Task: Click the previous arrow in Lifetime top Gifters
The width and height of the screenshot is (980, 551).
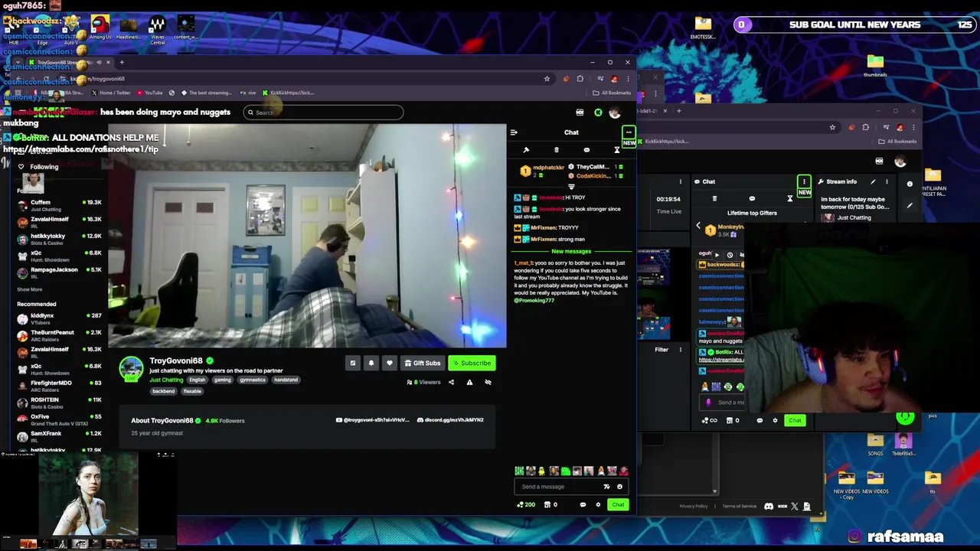Action: (698, 227)
